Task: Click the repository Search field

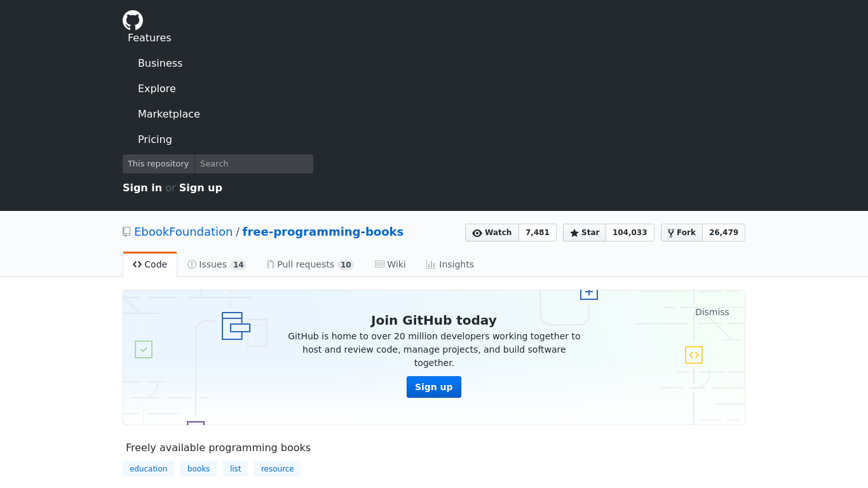Action: pyautogui.click(x=254, y=164)
